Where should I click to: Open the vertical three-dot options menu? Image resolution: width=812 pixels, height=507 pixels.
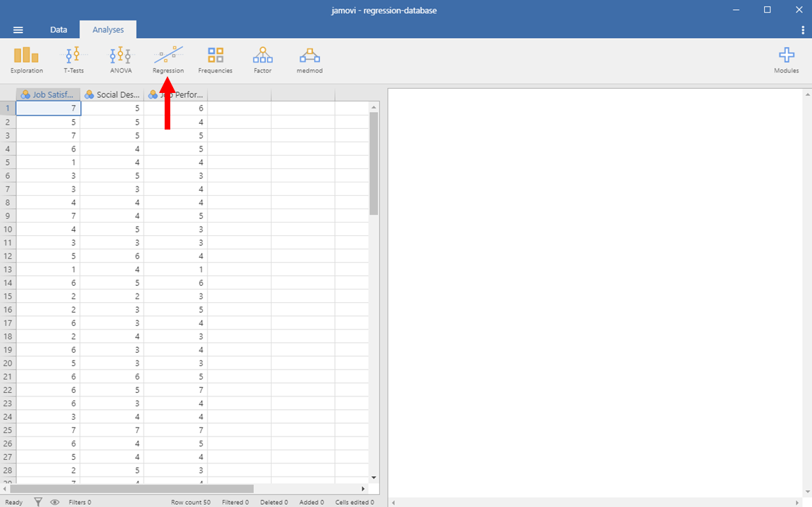click(803, 30)
